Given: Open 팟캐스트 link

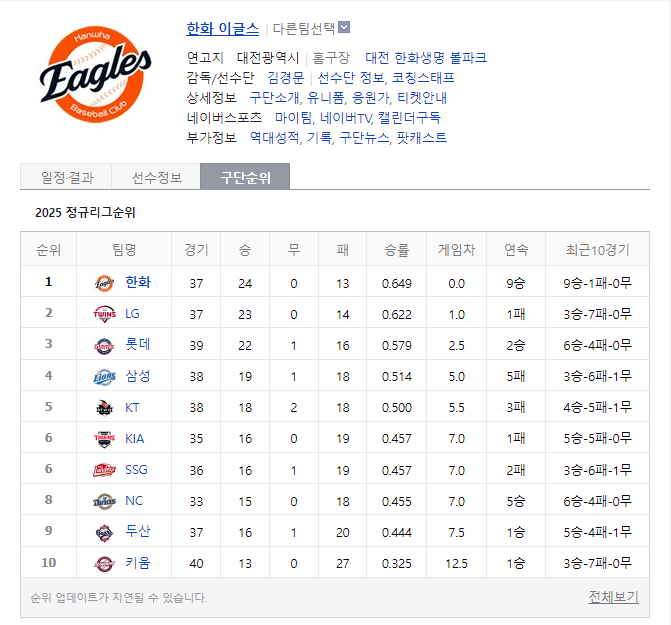Looking at the screenshot, I should click(x=422, y=137).
